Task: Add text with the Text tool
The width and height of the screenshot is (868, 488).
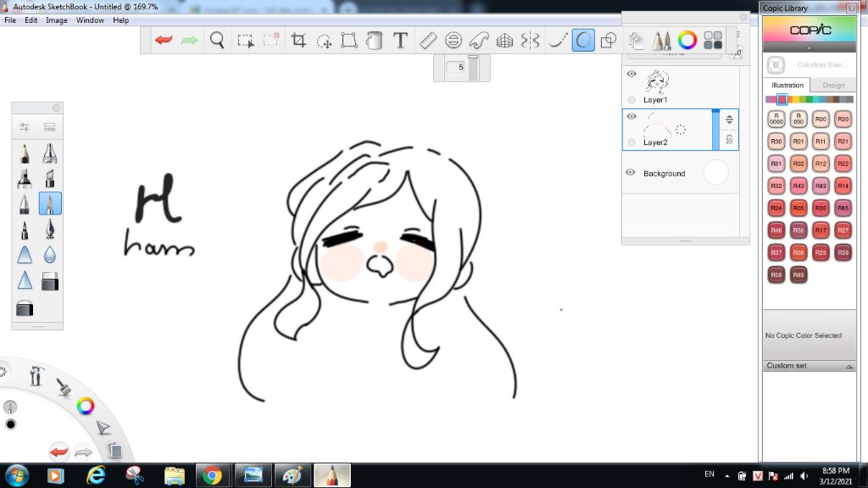Action: click(400, 40)
